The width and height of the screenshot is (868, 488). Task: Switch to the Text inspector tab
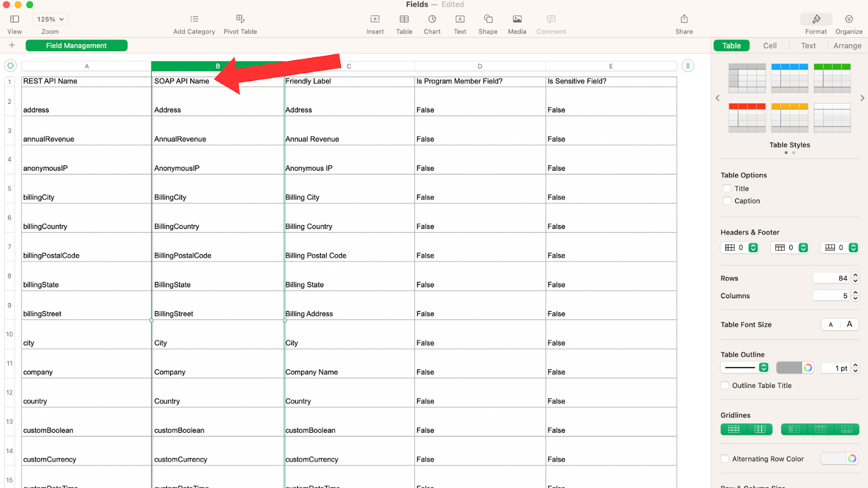click(808, 46)
